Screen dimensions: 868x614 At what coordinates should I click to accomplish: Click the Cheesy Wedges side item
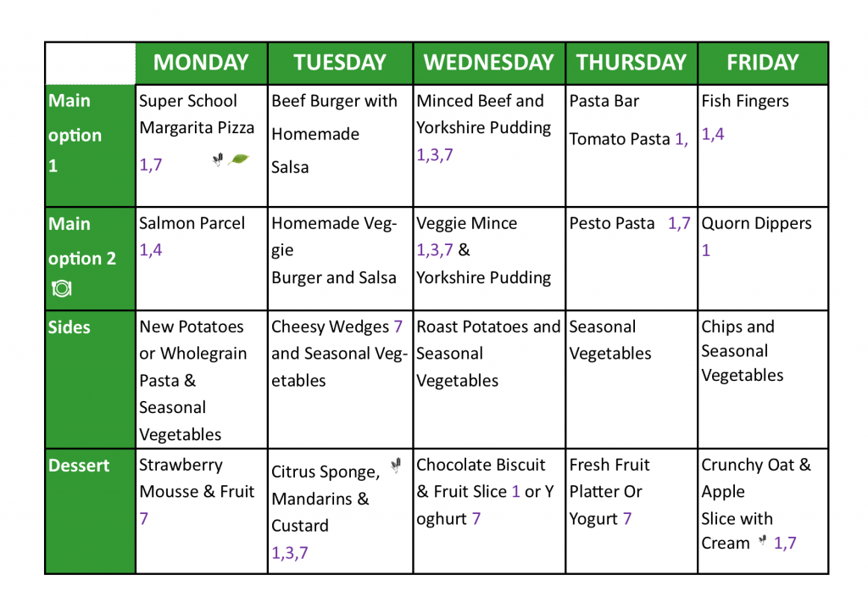[x=330, y=327]
